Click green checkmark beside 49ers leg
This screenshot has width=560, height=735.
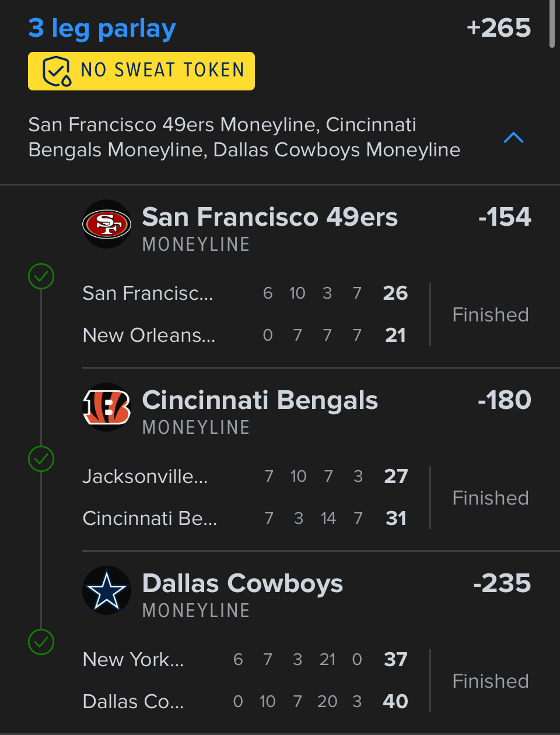click(41, 276)
